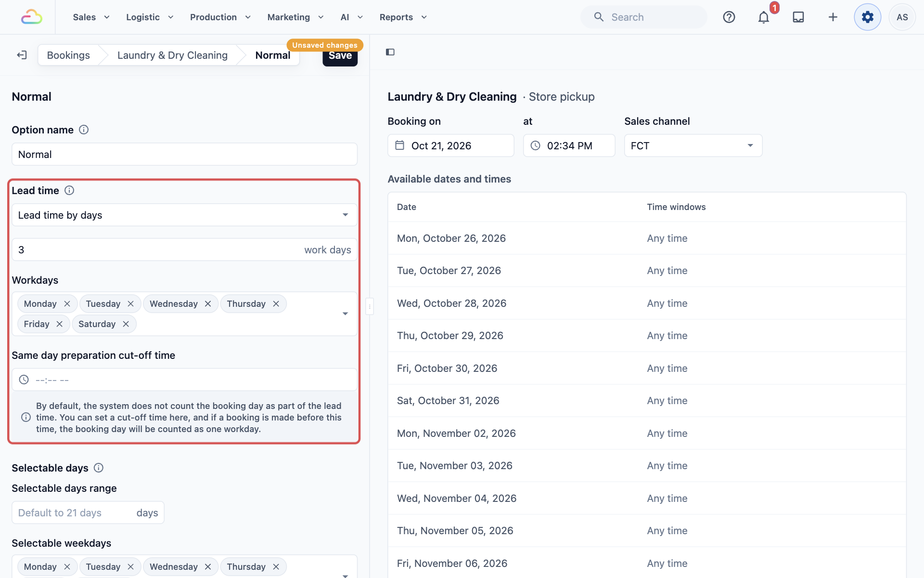This screenshot has width=924, height=578.
Task: Click the Save button
Action: tap(340, 55)
